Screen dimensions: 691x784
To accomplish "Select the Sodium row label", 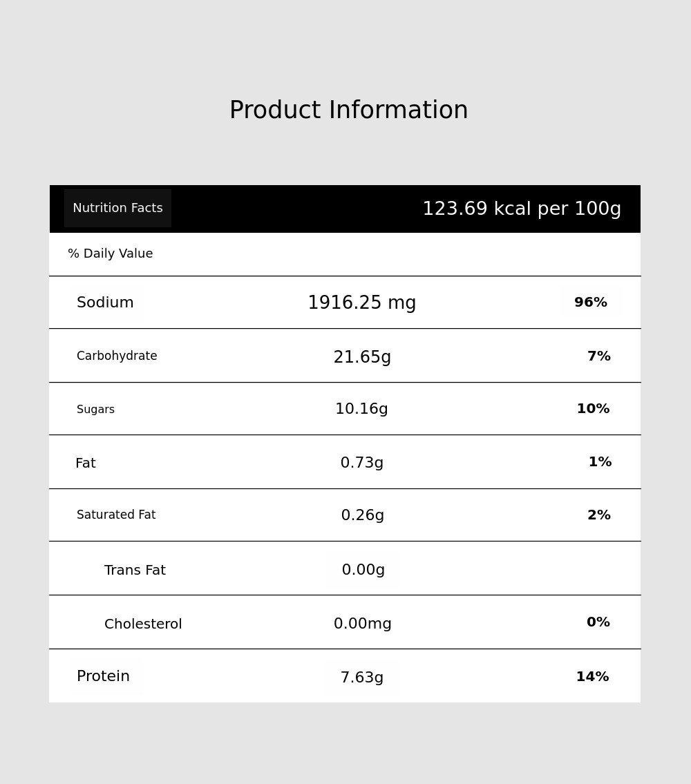I will (x=105, y=303).
